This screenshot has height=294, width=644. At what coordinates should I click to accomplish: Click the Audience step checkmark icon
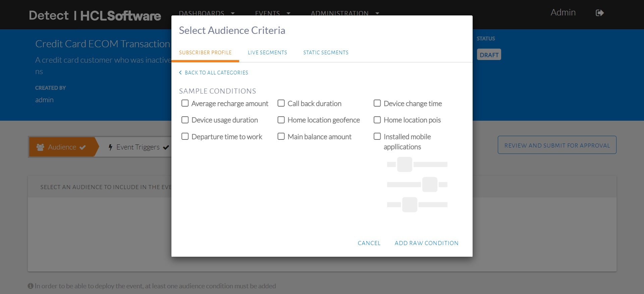click(x=83, y=147)
